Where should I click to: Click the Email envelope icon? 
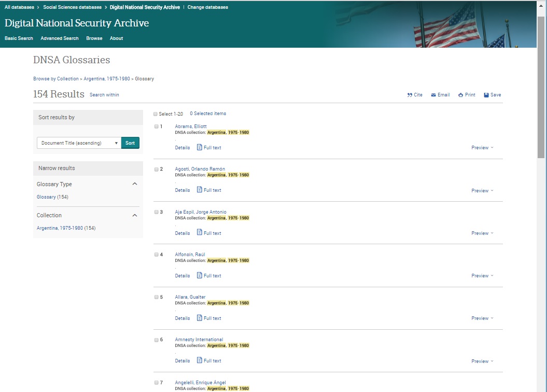[433, 95]
